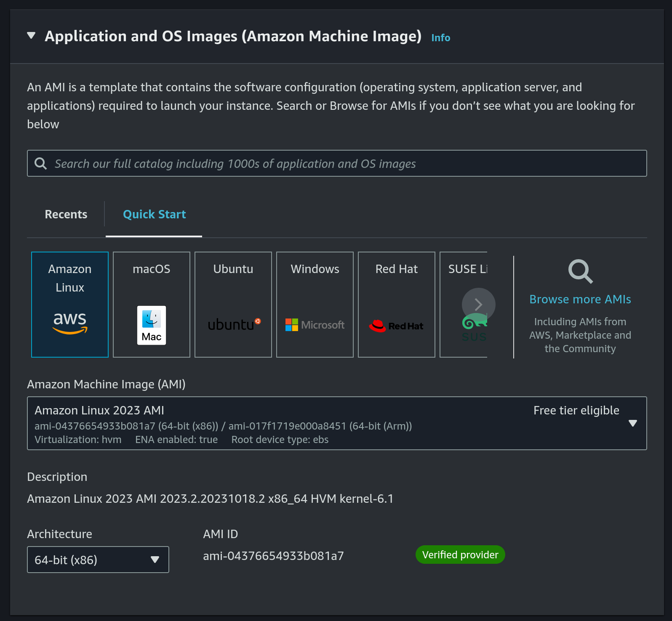Click the Description text Amazon Linux 2023 AMI 2023.2
The height and width of the screenshot is (621, 672).
coord(210,499)
